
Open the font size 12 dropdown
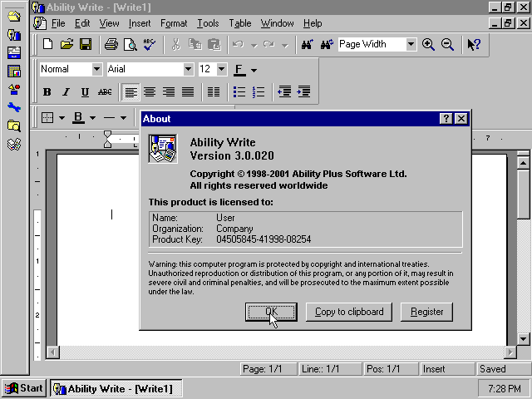[x=222, y=69]
